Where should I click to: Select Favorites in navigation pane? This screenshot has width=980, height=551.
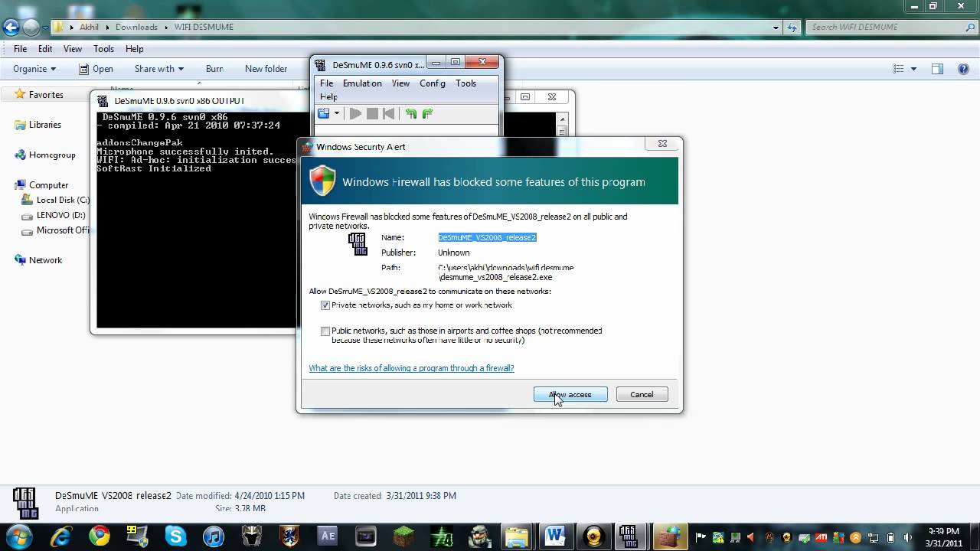pos(46,95)
